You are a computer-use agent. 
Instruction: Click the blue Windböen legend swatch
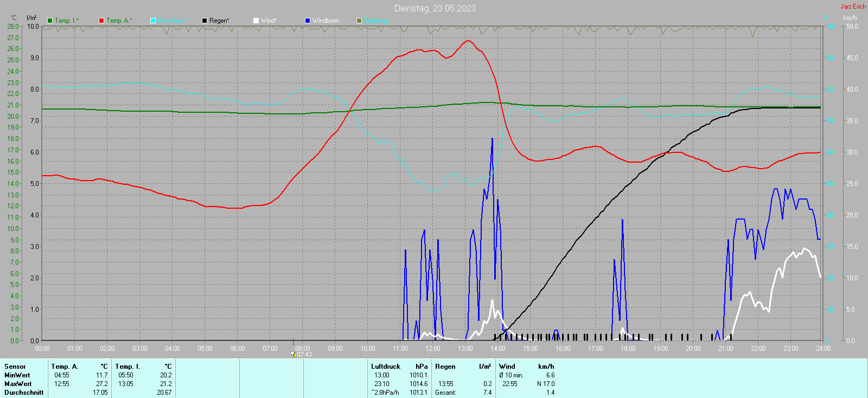[308, 21]
